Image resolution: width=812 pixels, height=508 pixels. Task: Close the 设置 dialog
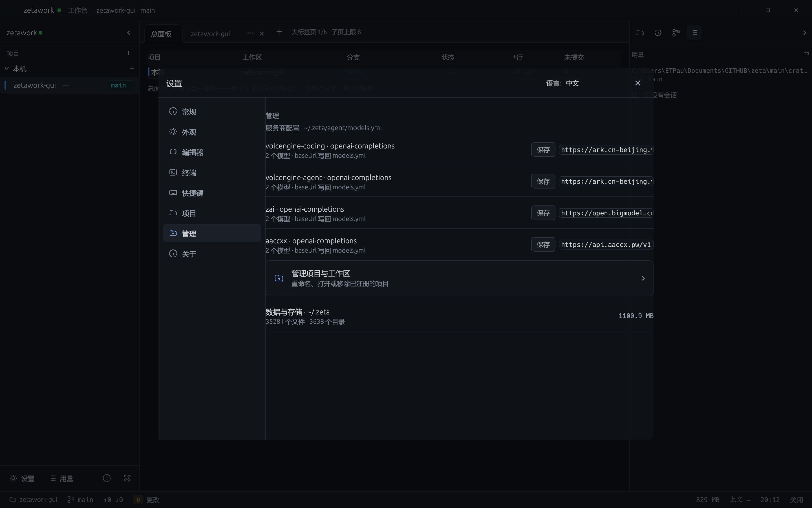(x=637, y=83)
